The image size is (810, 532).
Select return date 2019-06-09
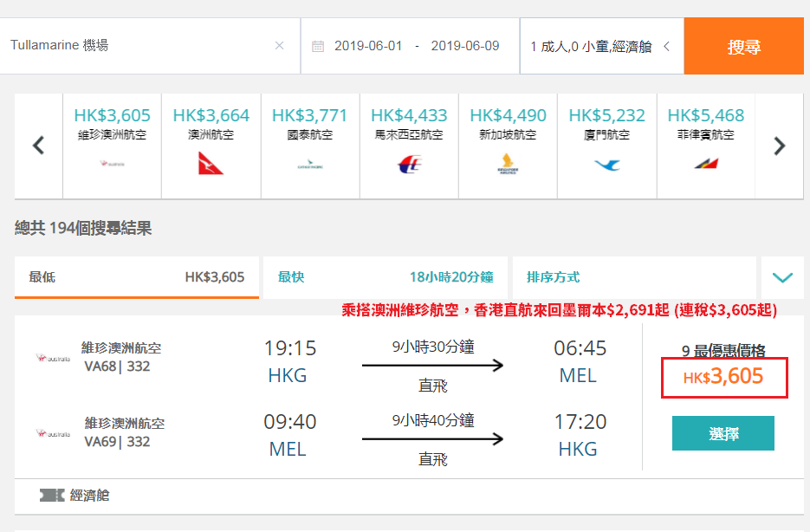click(x=465, y=46)
